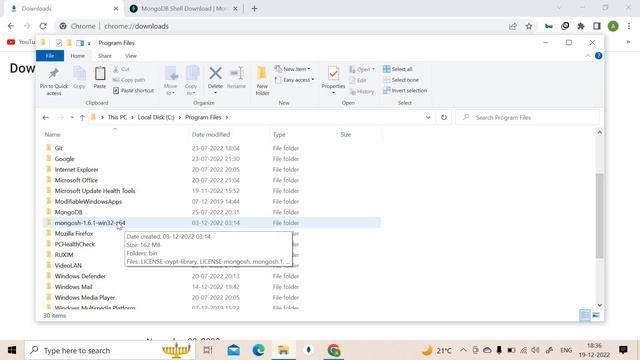Click Local Disk (C:) breadcrumb

(x=156, y=118)
